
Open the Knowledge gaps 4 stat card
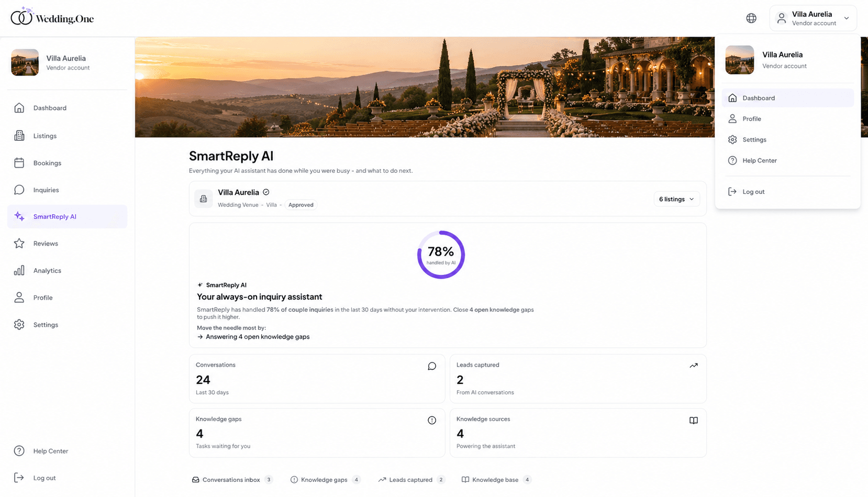point(317,433)
